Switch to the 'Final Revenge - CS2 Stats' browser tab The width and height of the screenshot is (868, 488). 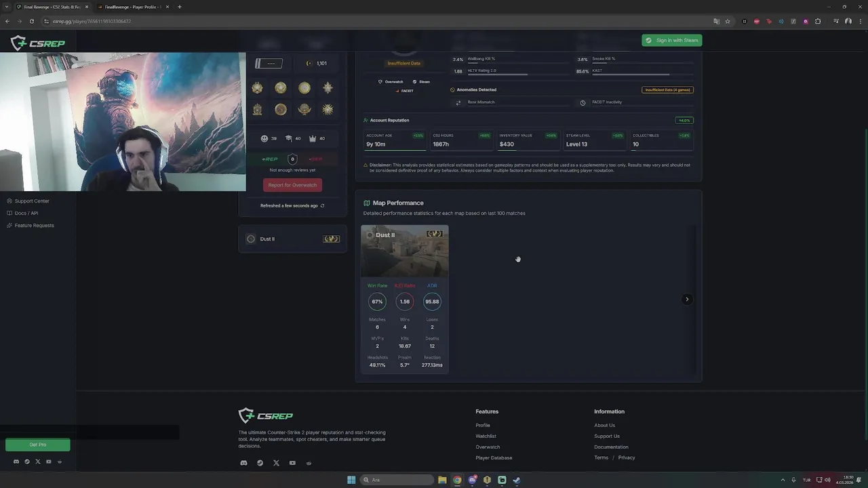point(52,7)
